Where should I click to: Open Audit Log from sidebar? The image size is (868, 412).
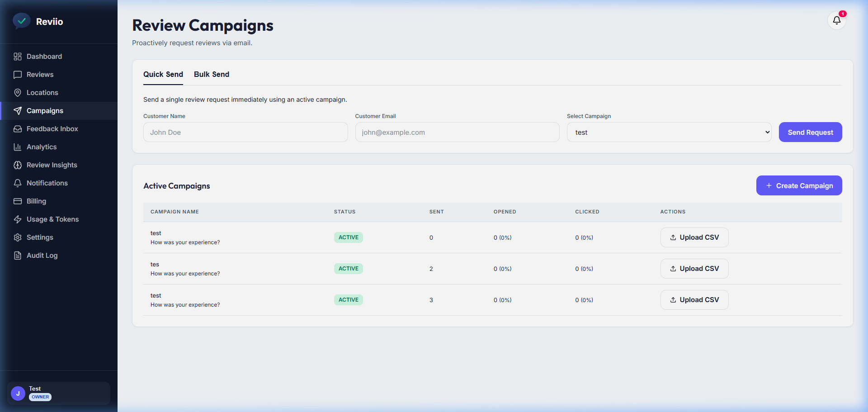(59, 256)
